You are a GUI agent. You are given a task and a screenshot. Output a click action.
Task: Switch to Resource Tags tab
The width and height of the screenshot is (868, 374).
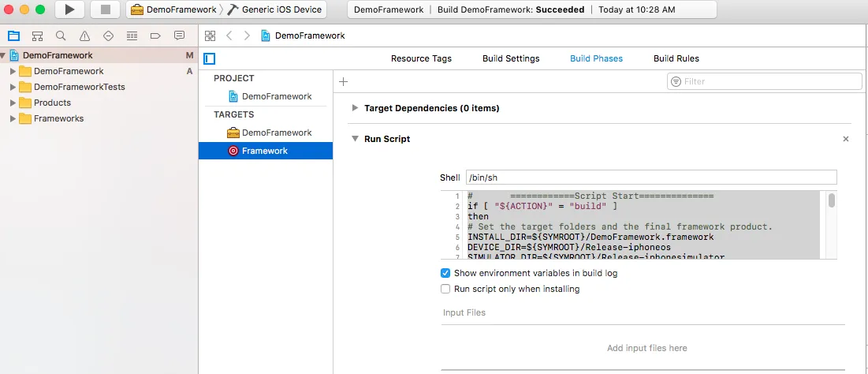tap(421, 58)
